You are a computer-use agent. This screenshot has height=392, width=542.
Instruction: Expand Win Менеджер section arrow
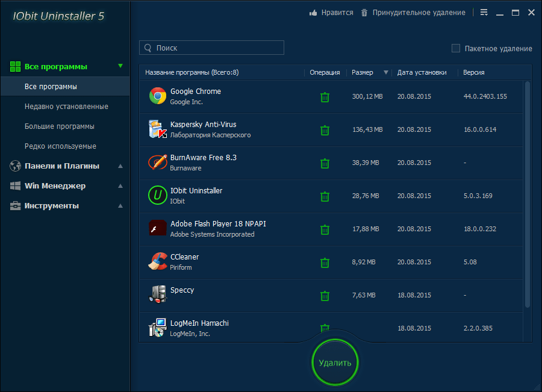point(120,185)
